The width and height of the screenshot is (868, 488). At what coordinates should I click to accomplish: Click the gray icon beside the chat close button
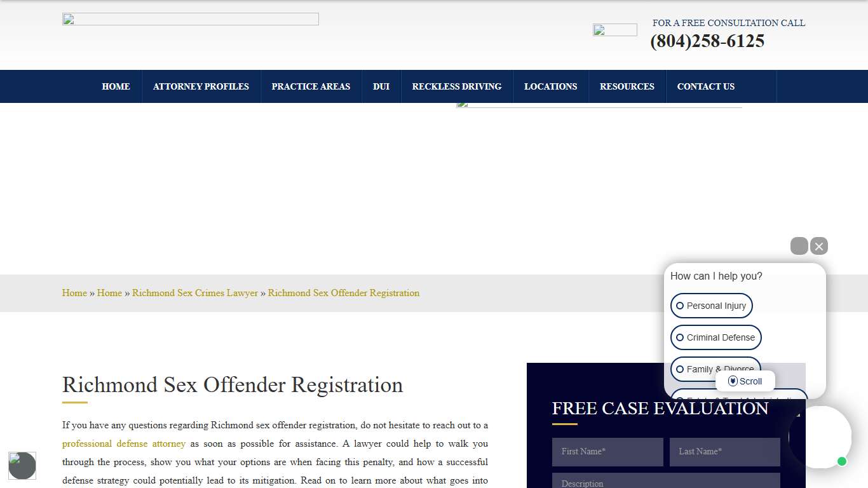pyautogui.click(x=799, y=246)
